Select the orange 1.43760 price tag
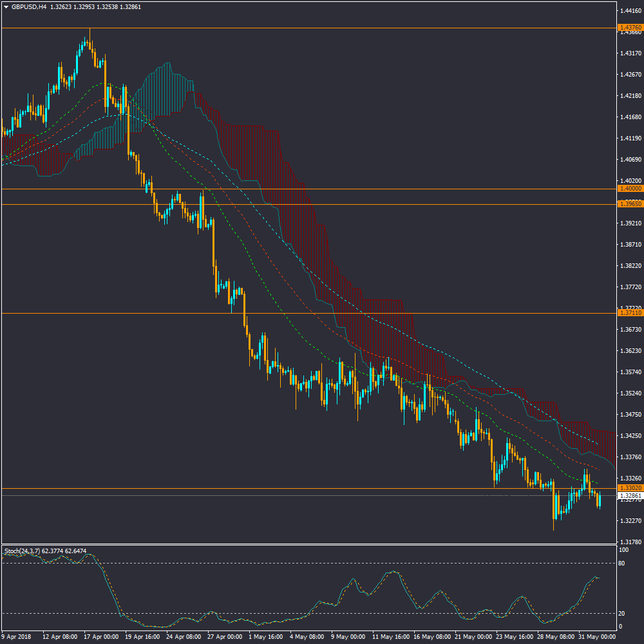Screen dimensions: 644x644 [x=629, y=28]
